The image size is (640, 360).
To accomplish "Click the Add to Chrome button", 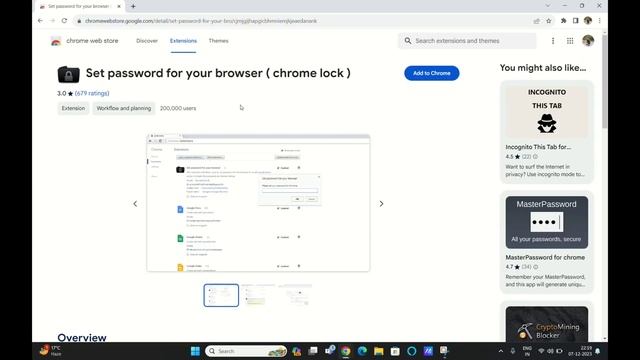I will tap(431, 73).
